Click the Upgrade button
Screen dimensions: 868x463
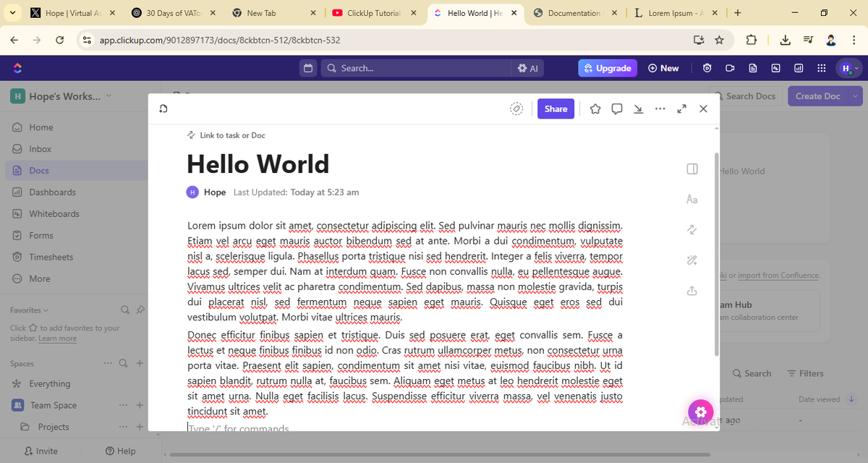608,68
